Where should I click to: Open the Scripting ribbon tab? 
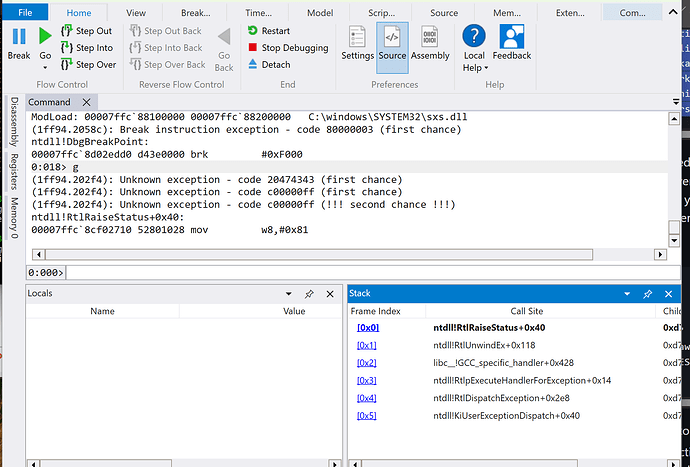(x=382, y=13)
